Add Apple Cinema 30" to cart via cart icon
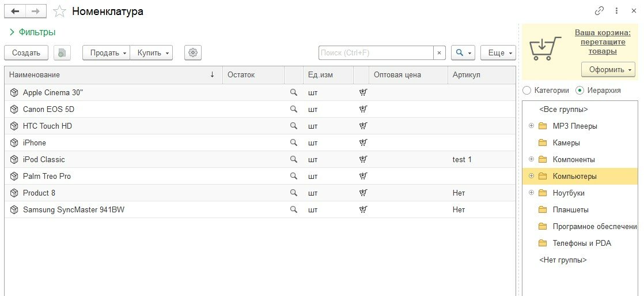 pos(363,92)
